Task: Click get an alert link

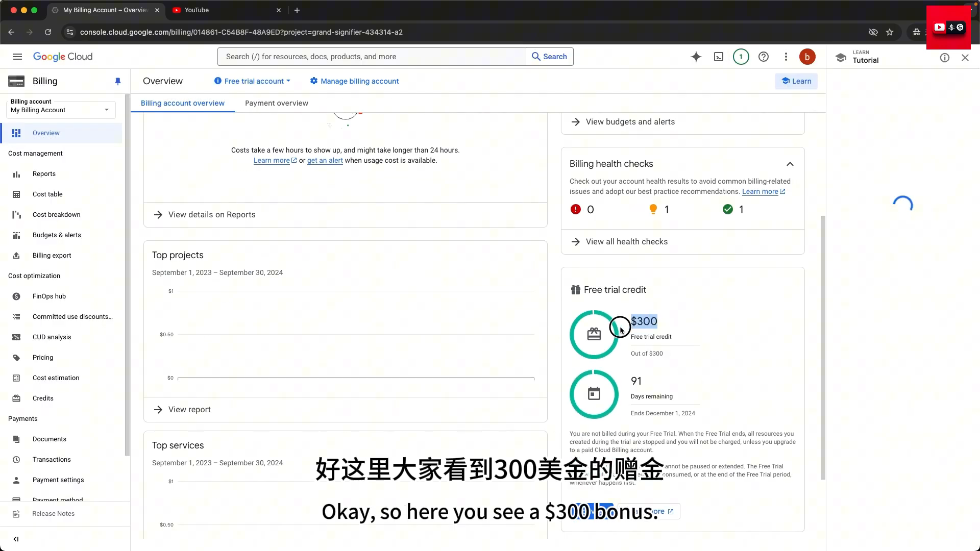Action: [325, 160]
